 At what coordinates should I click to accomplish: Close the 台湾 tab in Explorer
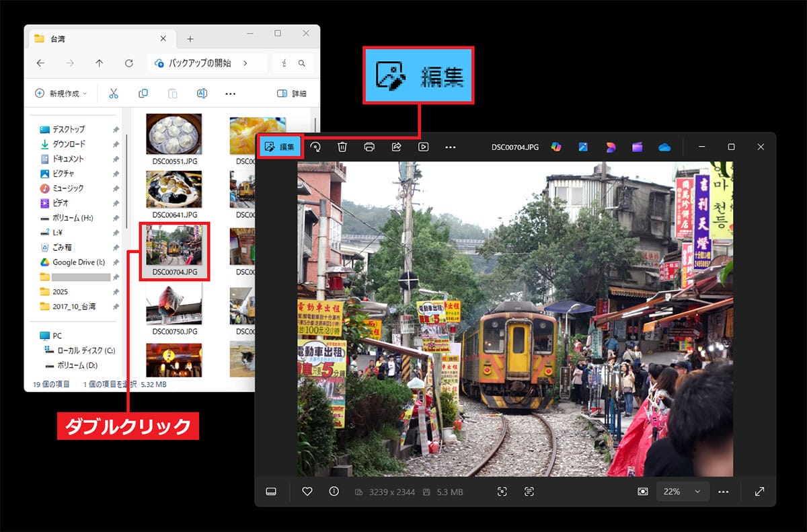pos(165,38)
